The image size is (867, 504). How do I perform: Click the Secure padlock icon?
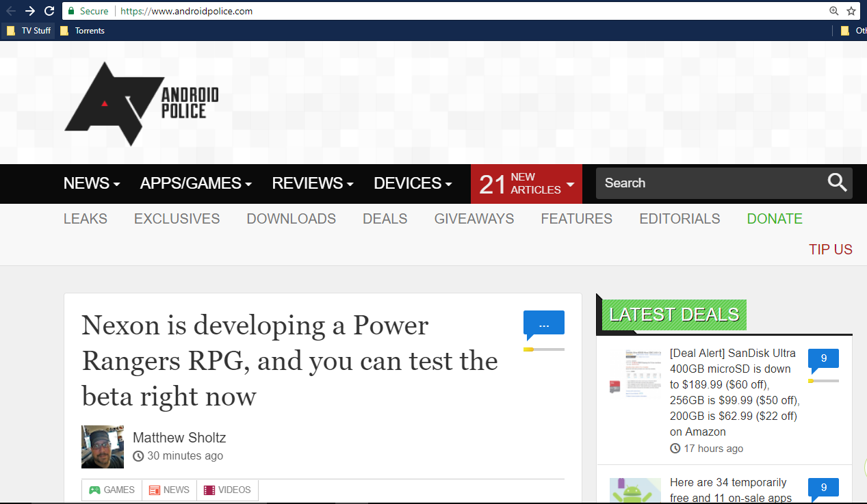point(70,11)
